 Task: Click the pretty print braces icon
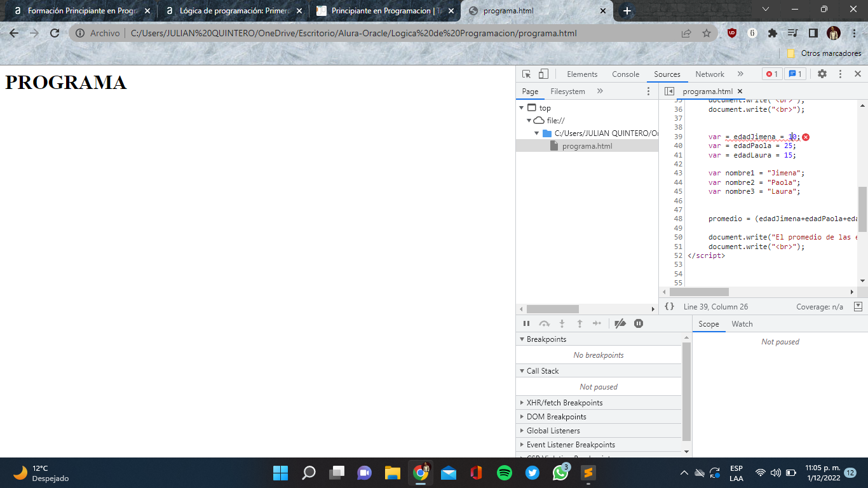[x=669, y=306]
